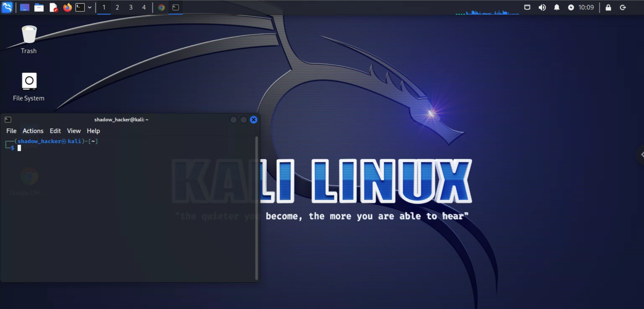This screenshot has height=309, width=644.
Task: Switch to workspace 4
Action: [144, 7]
